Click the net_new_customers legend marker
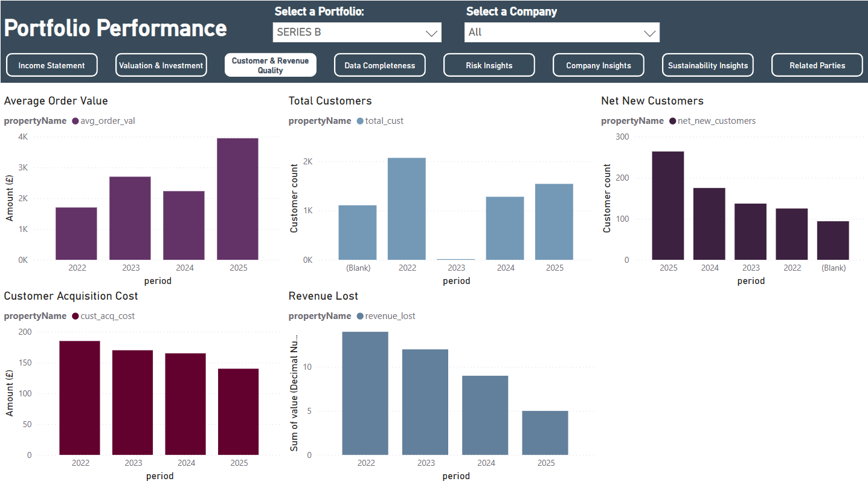The image size is (868, 490). 673,121
